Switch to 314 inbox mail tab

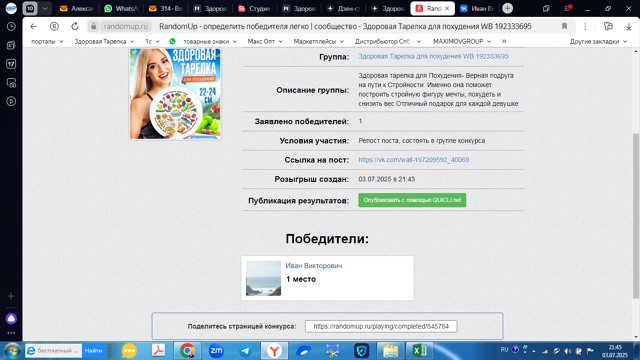coord(165,8)
